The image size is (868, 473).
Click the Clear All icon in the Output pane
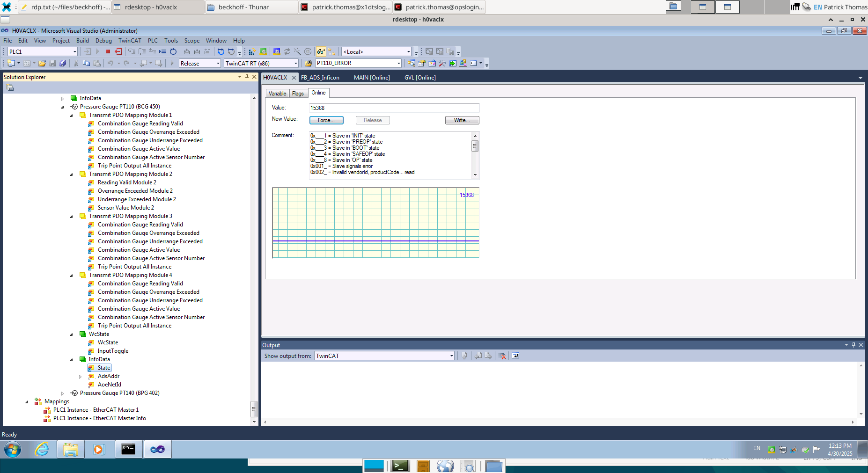pos(502,356)
